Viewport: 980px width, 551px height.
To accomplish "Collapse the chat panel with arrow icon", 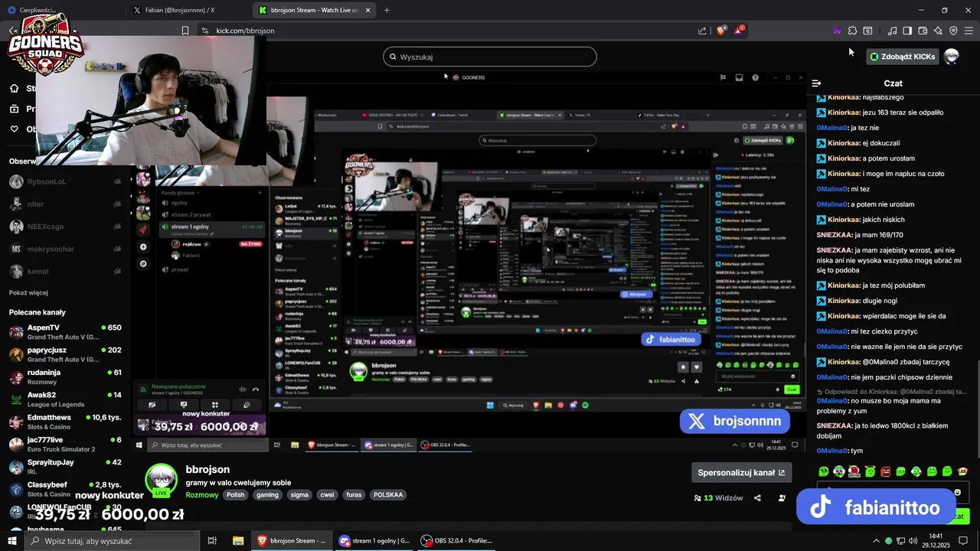I will [x=816, y=83].
